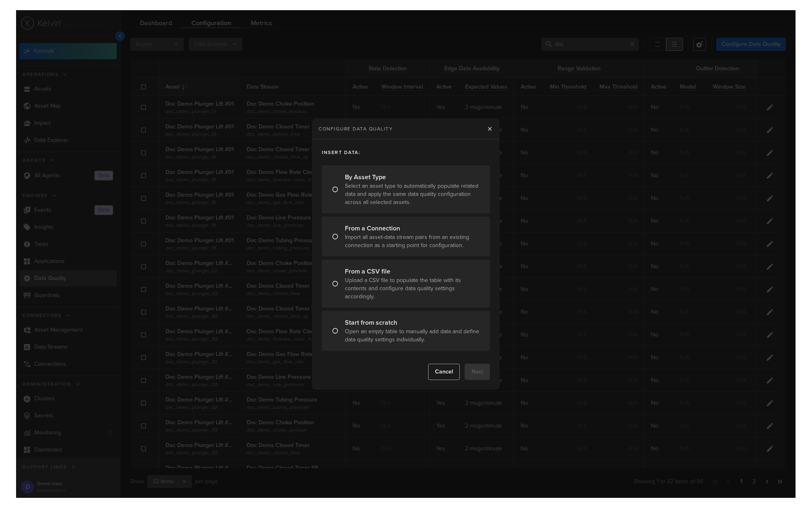812x508 pixels.
Task: Open All Agents in the sidebar
Action: point(68,175)
